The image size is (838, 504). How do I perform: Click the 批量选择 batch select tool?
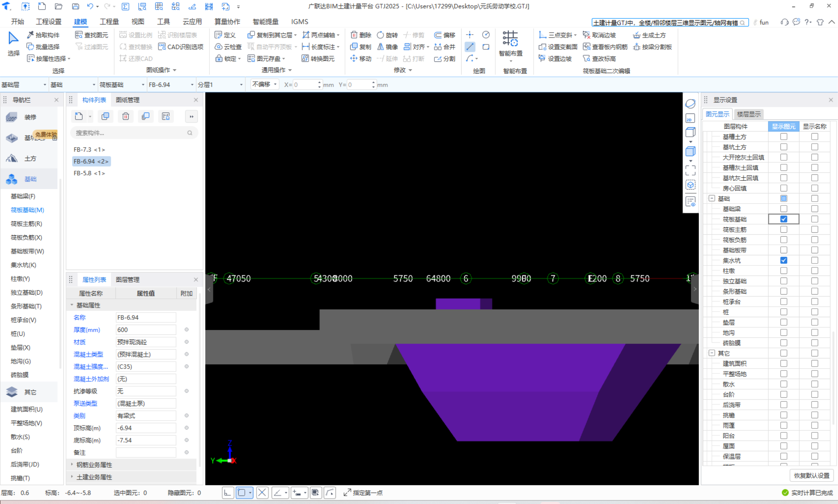coord(43,46)
